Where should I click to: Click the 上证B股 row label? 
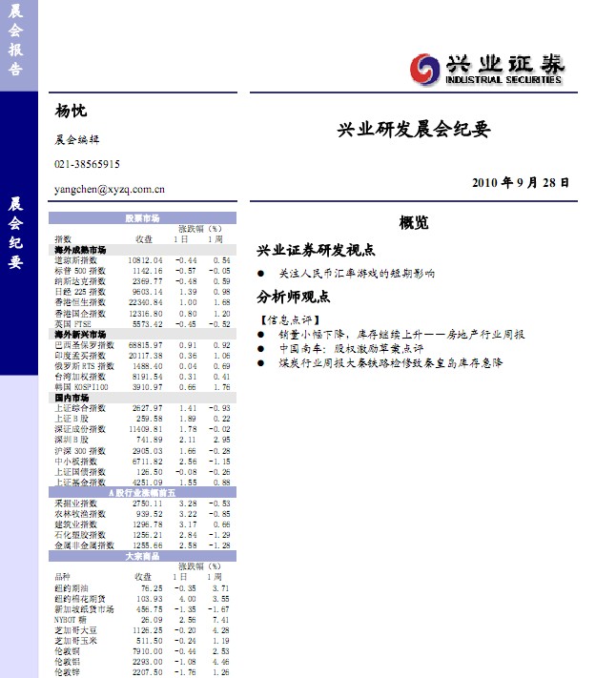point(72,419)
